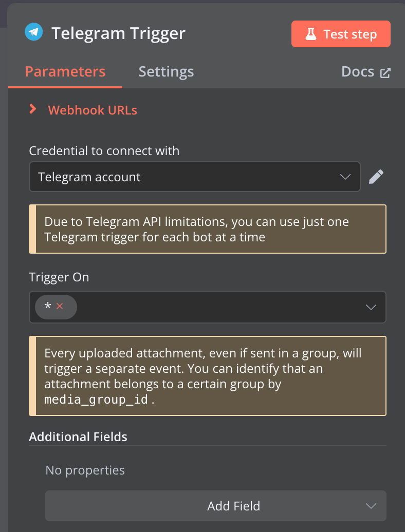Expand the Webhook URLs section
The image size is (405, 532).
(92, 109)
